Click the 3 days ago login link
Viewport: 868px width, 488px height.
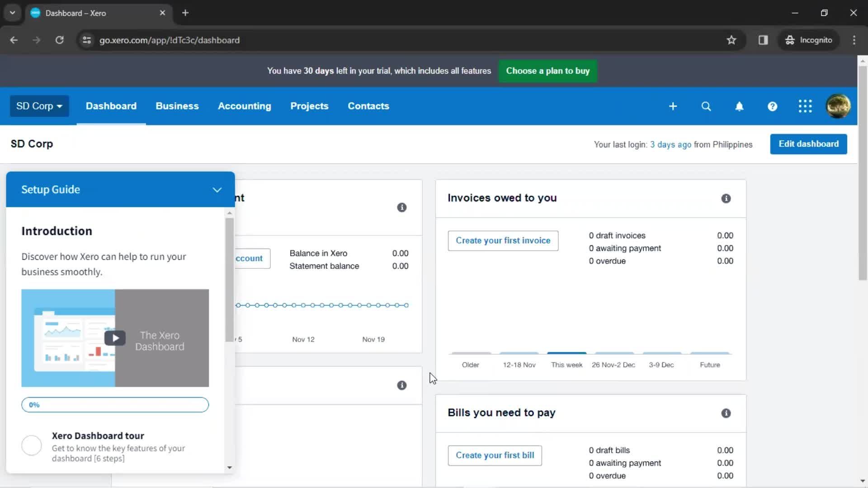(x=670, y=145)
